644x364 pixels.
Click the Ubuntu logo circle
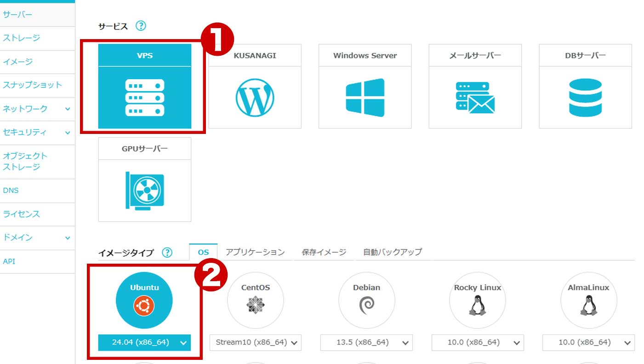click(x=144, y=300)
